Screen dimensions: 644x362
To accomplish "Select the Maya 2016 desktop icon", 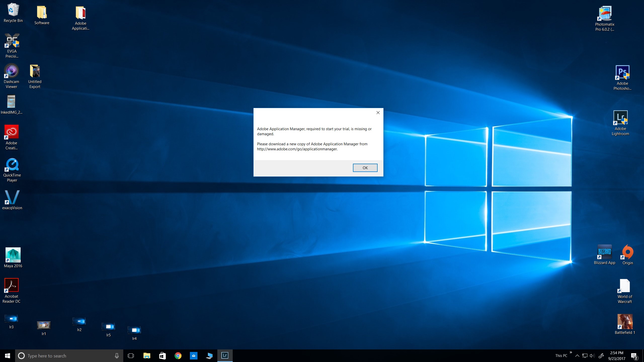I will (x=13, y=255).
